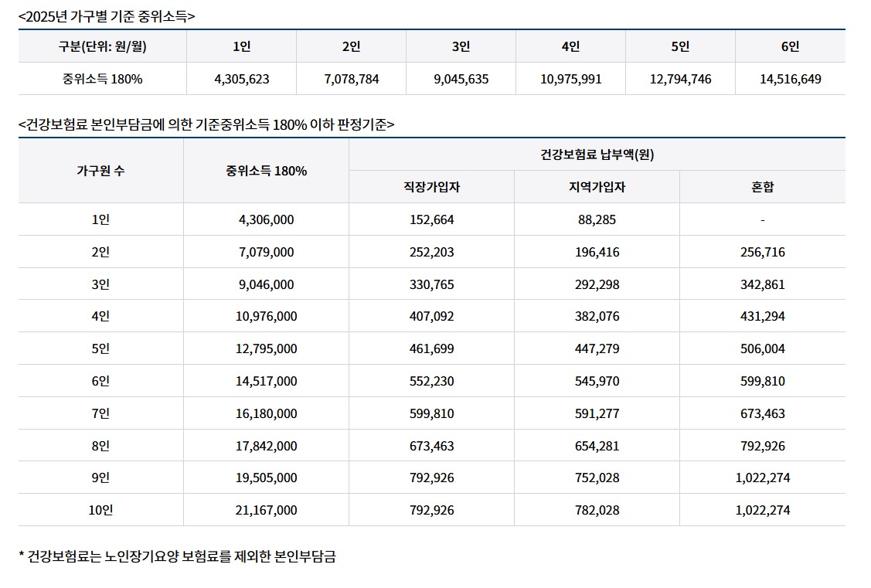Click the dash cell in the 혼합 column
The image size is (871, 588).
pyautogui.click(x=761, y=219)
